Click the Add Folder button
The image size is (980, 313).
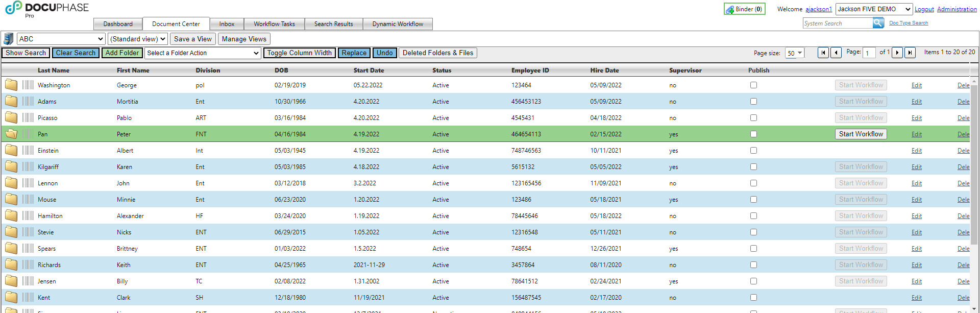click(122, 53)
